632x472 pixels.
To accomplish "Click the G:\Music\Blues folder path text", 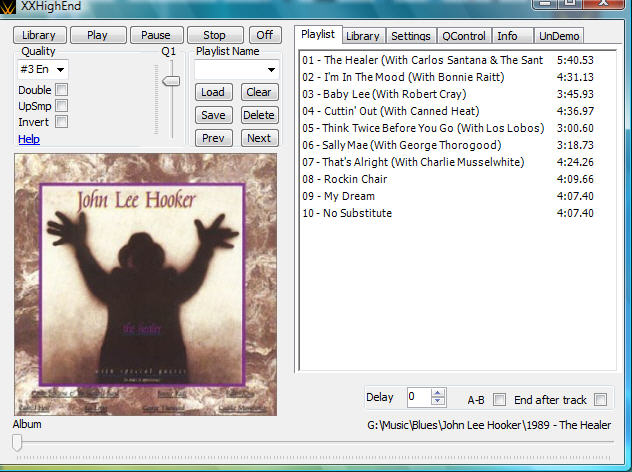I will point(489,425).
